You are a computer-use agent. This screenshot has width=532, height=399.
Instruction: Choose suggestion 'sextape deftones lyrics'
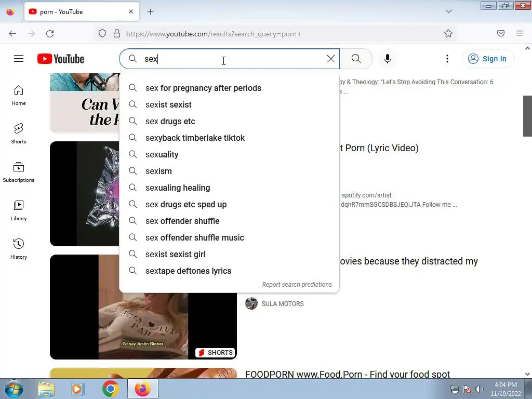(x=229, y=271)
